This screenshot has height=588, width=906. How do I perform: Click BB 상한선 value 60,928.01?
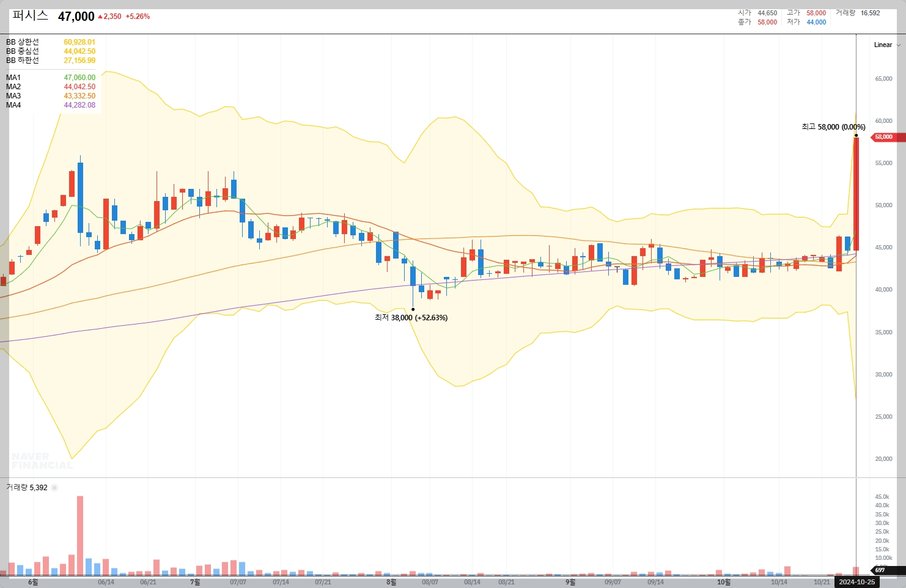tap(79, 42)
